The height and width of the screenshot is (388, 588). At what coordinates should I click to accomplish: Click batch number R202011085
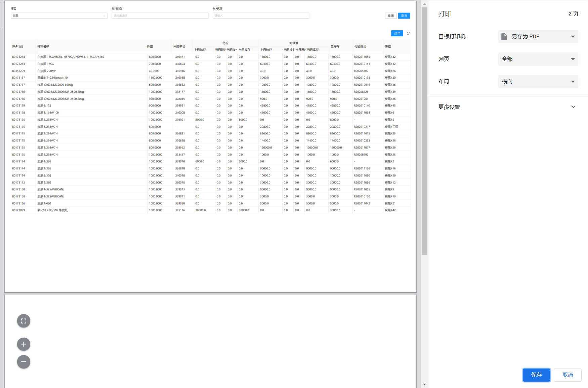[362, 57]
